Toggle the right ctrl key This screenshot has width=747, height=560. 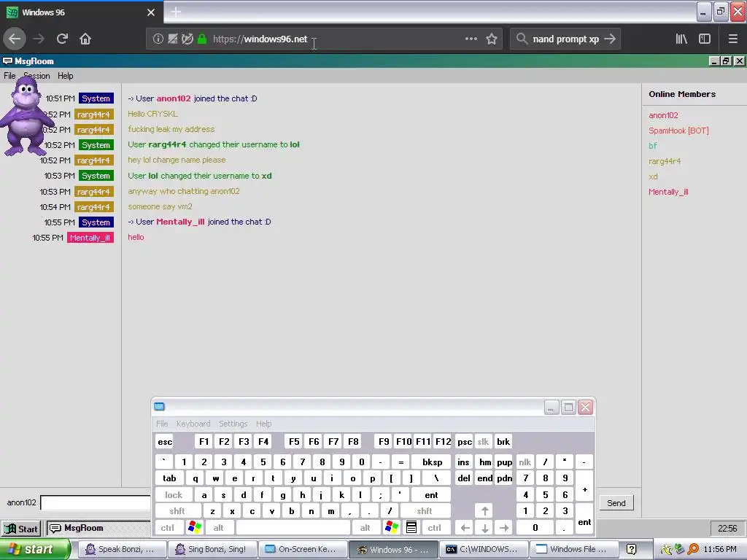point(435,528)
